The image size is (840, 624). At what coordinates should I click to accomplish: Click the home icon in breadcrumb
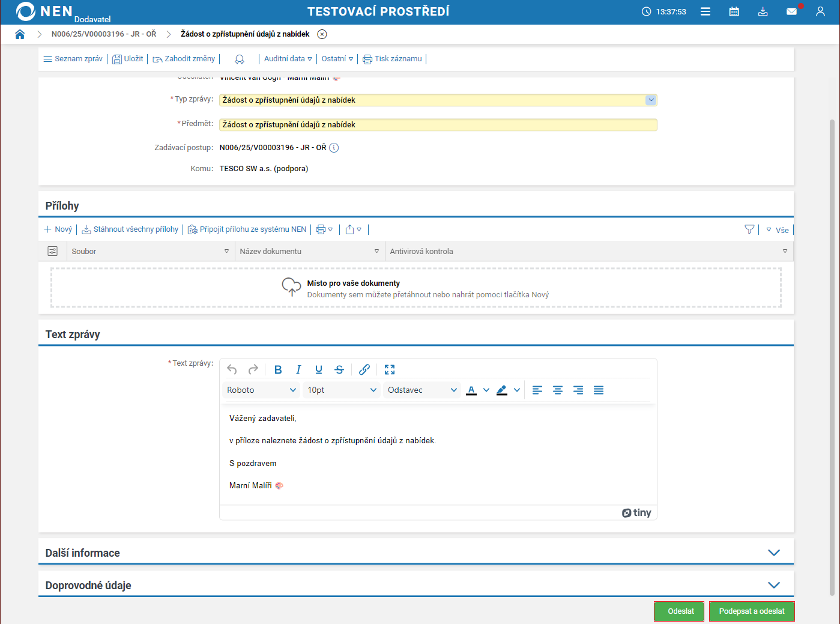pyautogui.click(x=20, y=34)
